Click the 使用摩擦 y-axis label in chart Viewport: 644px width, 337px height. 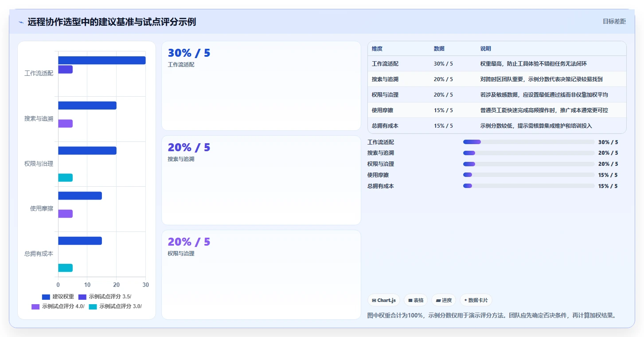pyautogui.click(x=42, y=208)
